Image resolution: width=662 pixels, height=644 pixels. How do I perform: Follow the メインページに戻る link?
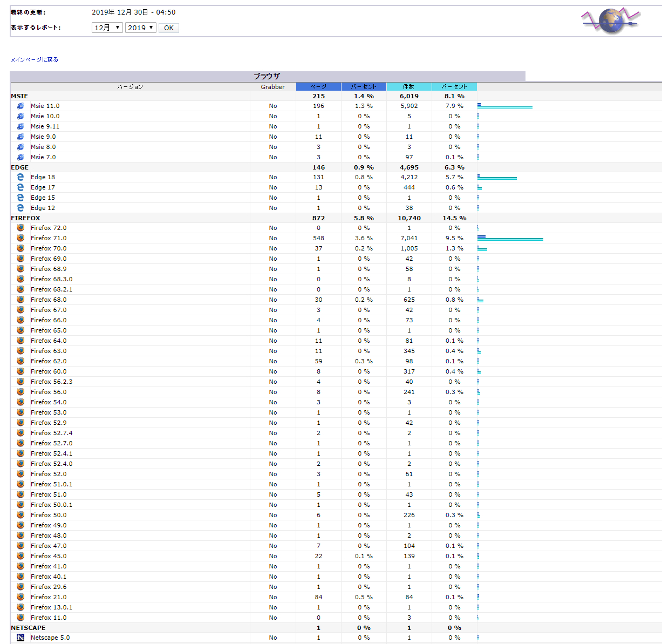click(x=34, y=60)
